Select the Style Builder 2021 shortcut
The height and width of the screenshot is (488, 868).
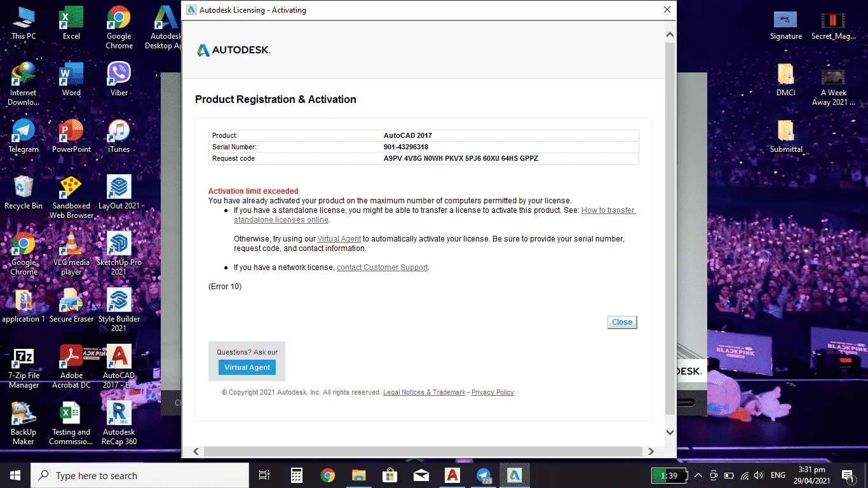click(x=119, y=310)
